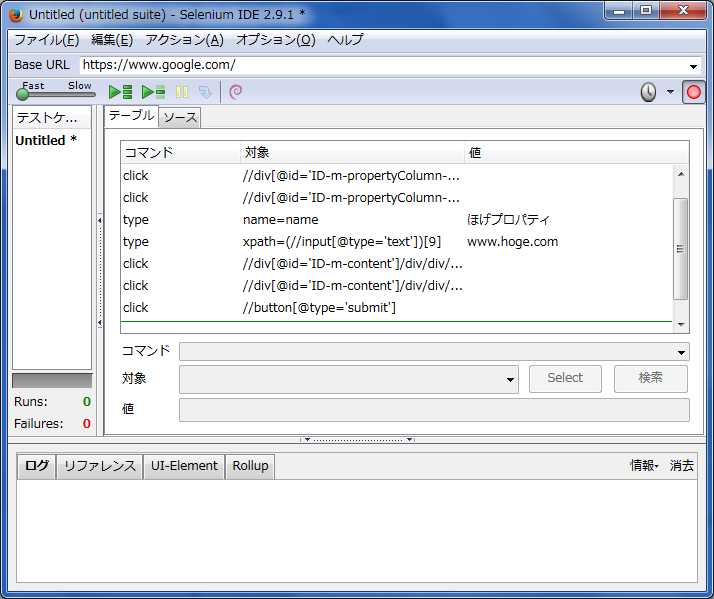
Task: Open the オプション(O) menu
Action: click(275, 40)
